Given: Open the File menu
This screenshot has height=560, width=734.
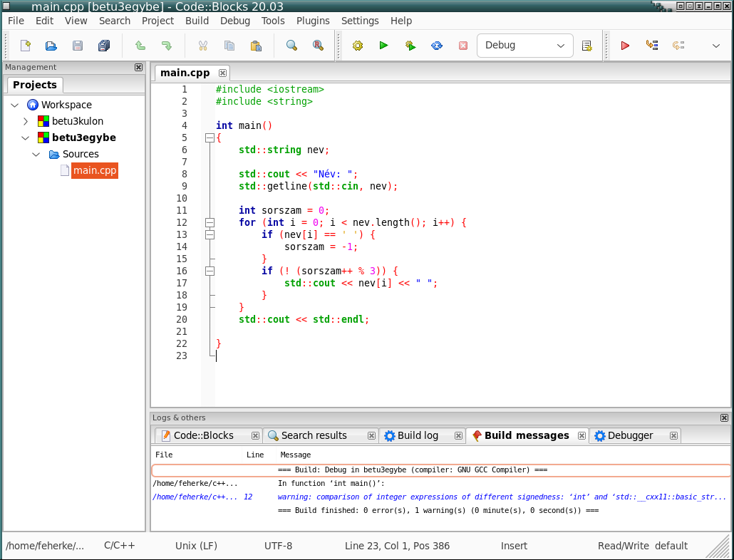Looking at the screenshot, I should tap(16, 21).
